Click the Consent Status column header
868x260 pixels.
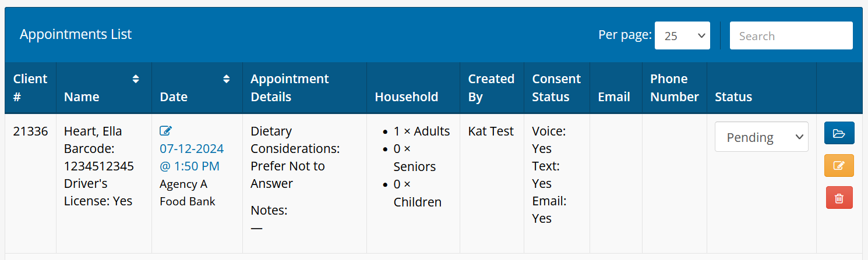tap(556, 88)
